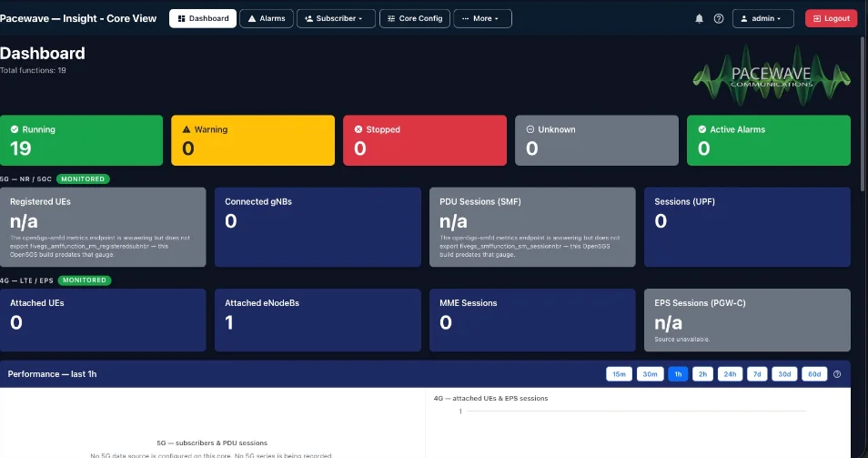Set performance range to 15m
This screenshot has height=458, width=868.
[619, 374]
